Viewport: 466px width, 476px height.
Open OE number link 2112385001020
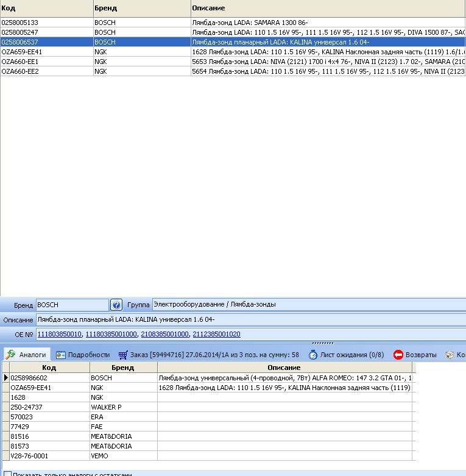pyautogui.click(x=217, y=334)
